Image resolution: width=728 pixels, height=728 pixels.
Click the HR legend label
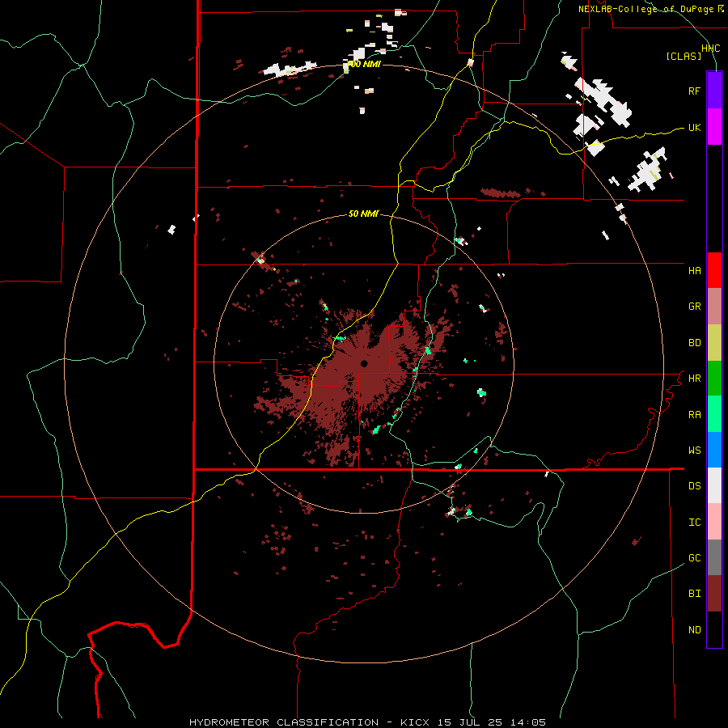point(694,379)
